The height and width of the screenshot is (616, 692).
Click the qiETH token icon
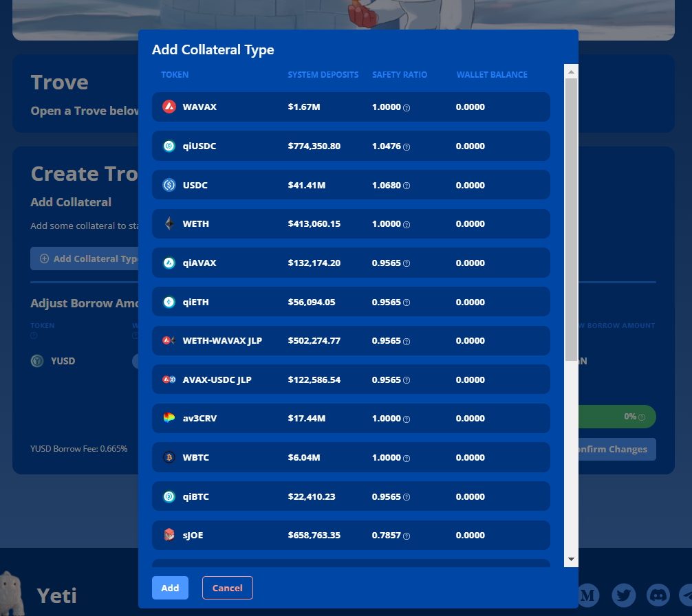coord(169,302)
